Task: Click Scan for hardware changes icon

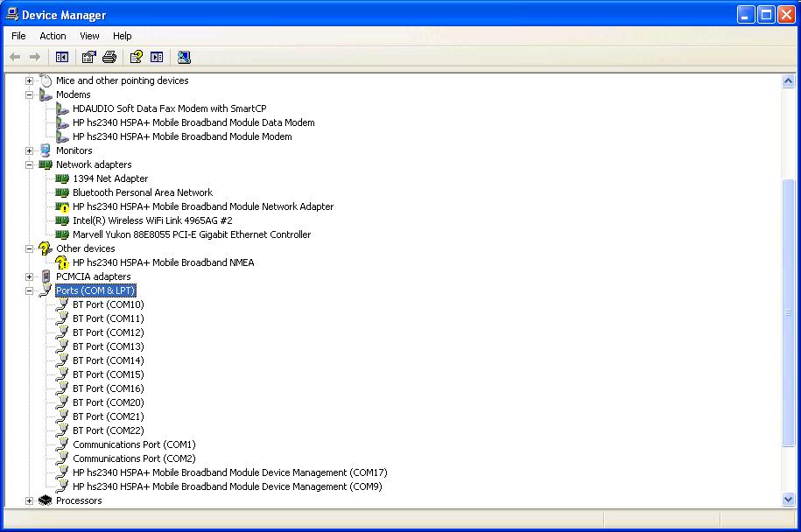Action: [x=184, y=57]
